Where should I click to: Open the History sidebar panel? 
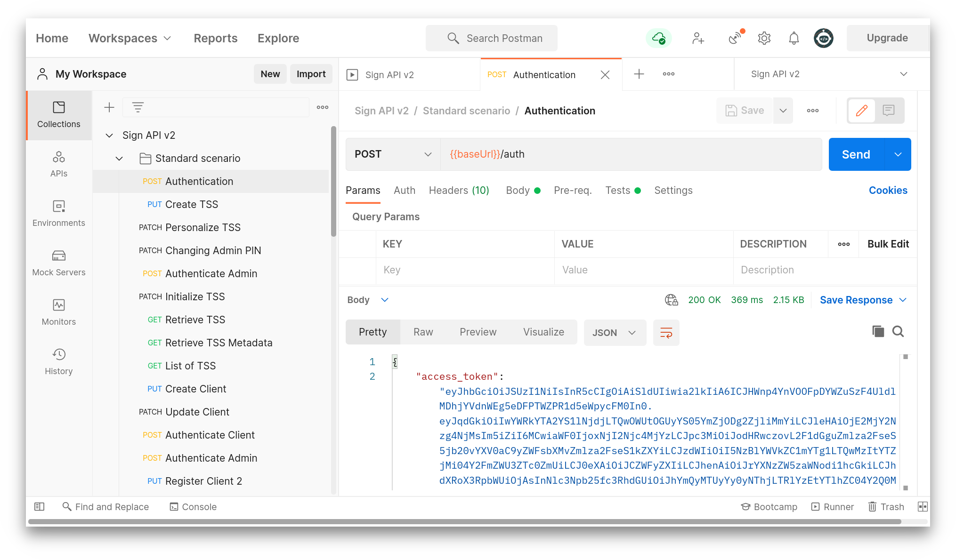tap(59, 362)
